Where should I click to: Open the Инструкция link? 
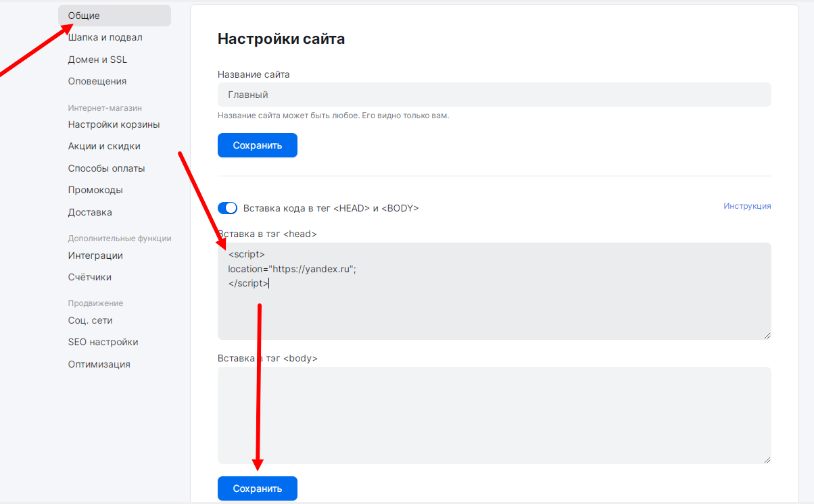[747, 206]
